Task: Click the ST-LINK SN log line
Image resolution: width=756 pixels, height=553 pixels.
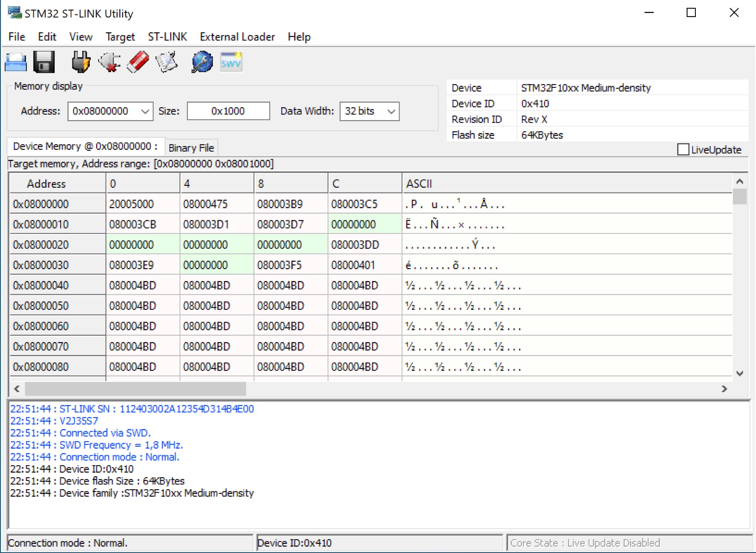Action: (x=132, y=409)
